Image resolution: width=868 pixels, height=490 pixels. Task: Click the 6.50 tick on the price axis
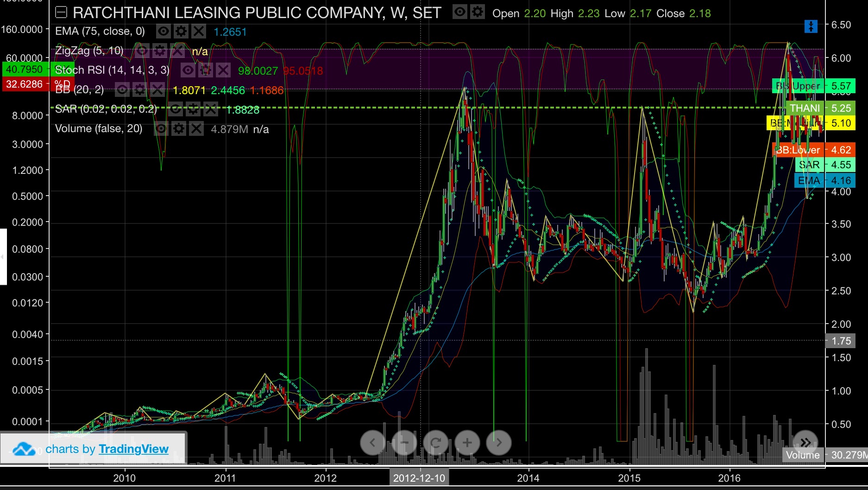841,25
